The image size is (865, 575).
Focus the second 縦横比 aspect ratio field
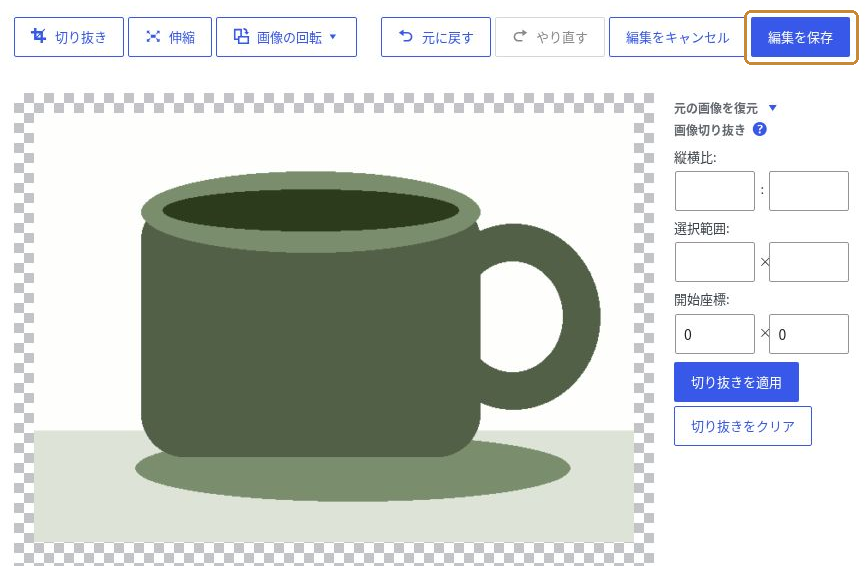(809, 191)
